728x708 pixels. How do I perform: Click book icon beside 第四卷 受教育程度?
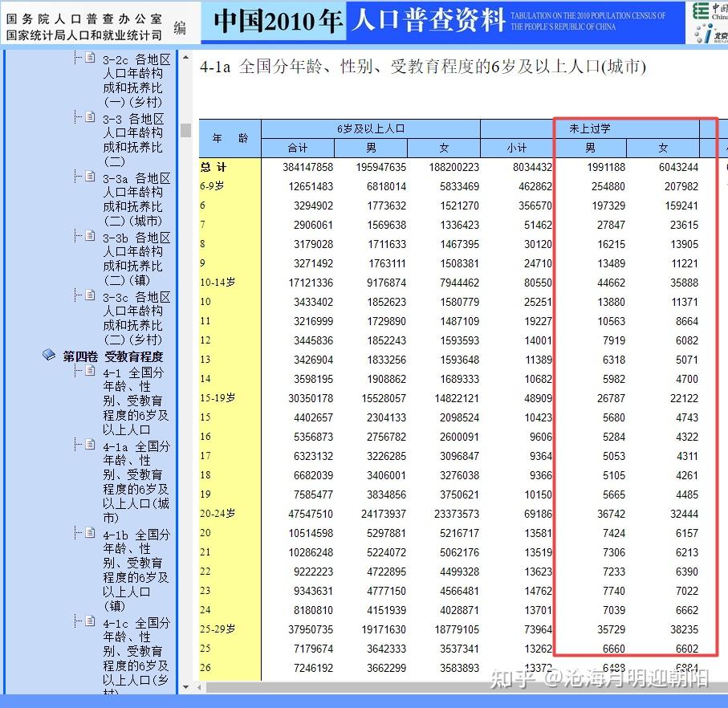click(x=49, y=355)
